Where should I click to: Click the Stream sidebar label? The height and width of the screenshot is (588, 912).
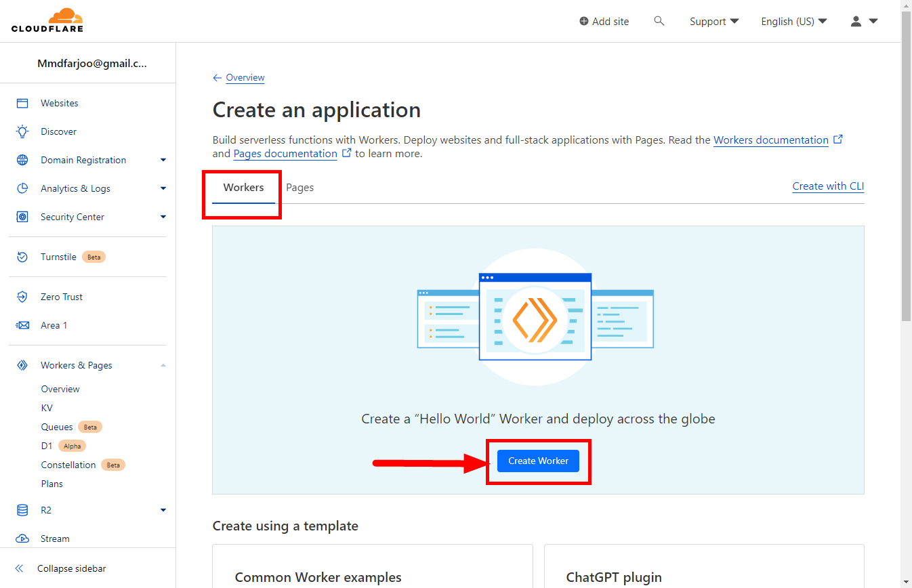[55, 539]
